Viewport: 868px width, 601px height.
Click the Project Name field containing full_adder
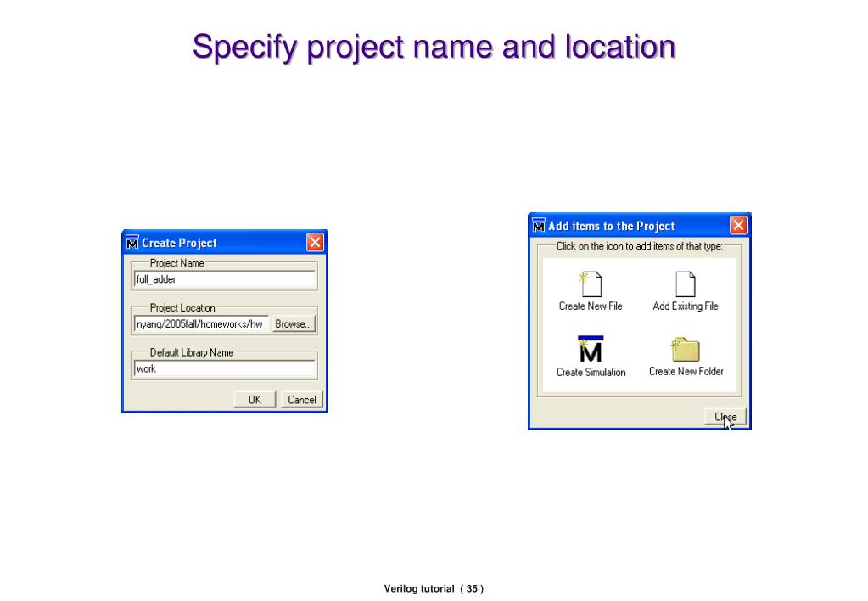pyautogui.click(x=225, y=279)
